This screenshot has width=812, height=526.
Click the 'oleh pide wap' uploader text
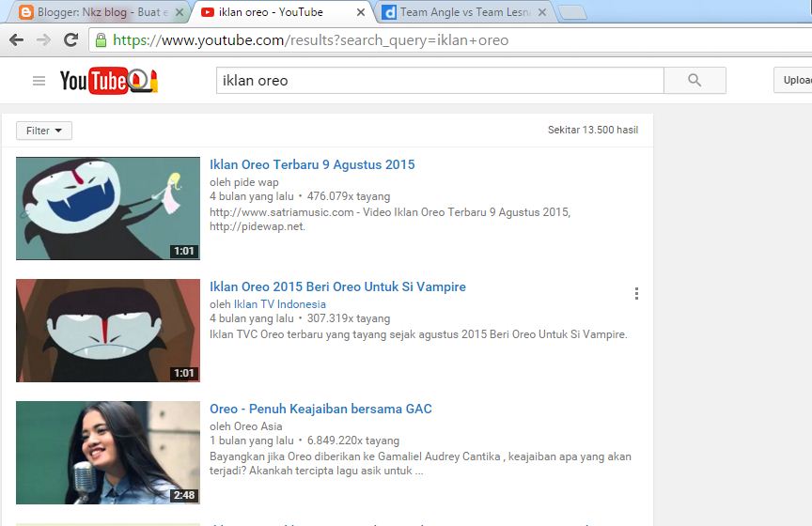click(x=244, y=182)
